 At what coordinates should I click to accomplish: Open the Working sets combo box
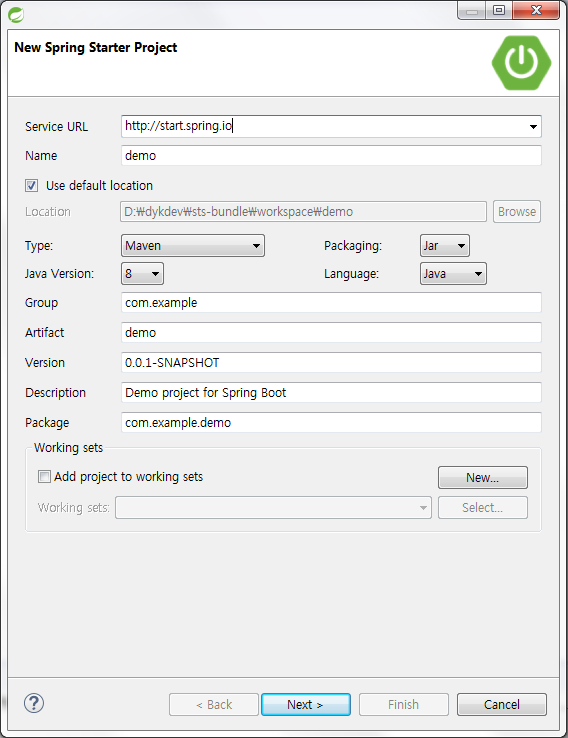coord(273,507)
